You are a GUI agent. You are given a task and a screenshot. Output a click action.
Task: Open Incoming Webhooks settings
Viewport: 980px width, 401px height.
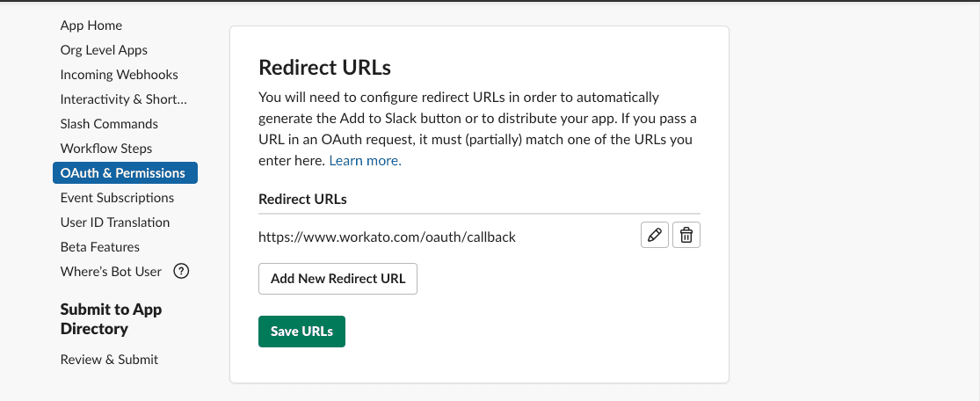pyautogui.click(x=119, y=75)
